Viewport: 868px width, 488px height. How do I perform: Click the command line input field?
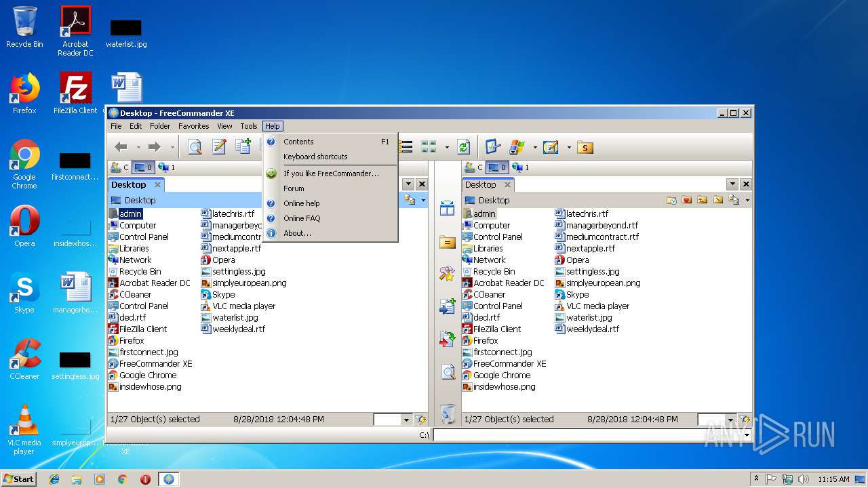point(588,434)
